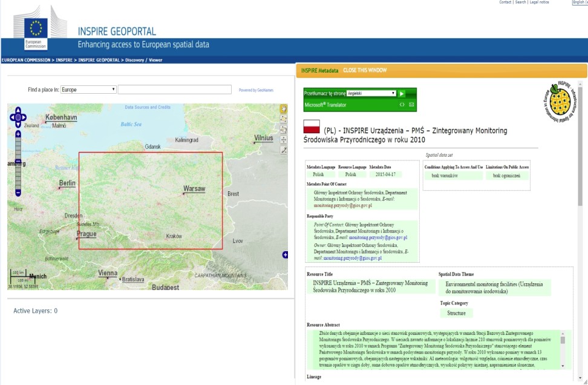The width and height of the screenshot is (588, 385).
Task: Click the four-arrow move map tool
Action: coord(284,140)
